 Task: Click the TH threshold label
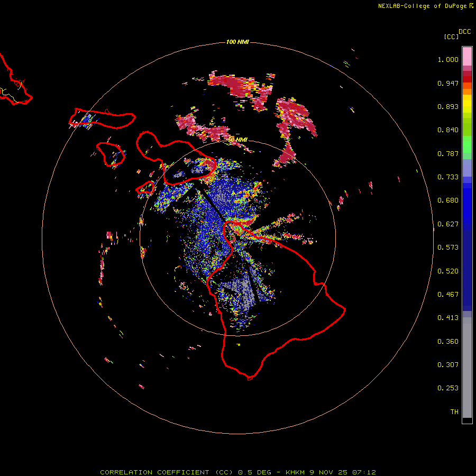coord(454,412)
